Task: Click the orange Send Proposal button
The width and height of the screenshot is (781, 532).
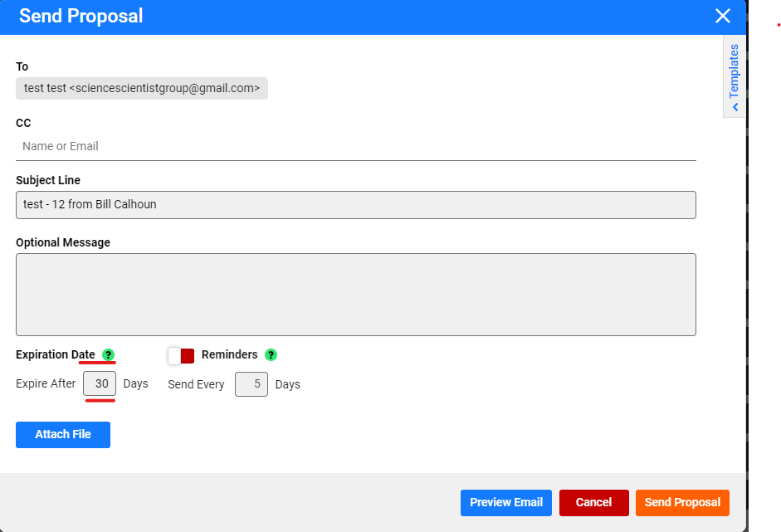Action: point(682,503)
